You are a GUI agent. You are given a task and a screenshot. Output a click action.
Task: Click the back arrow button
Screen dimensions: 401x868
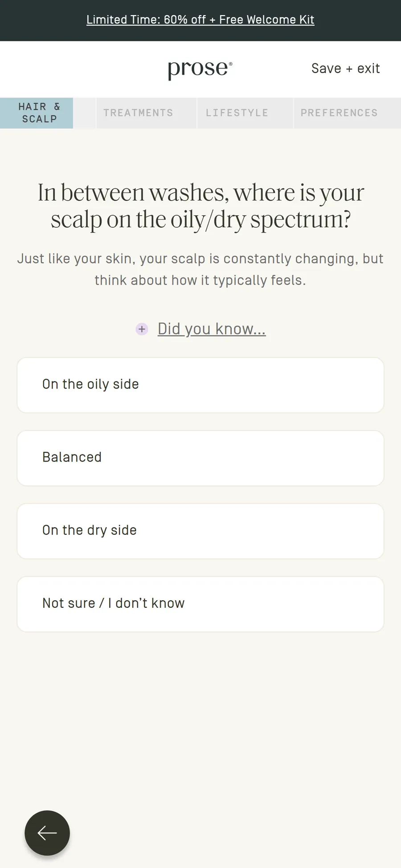point(47,833)
